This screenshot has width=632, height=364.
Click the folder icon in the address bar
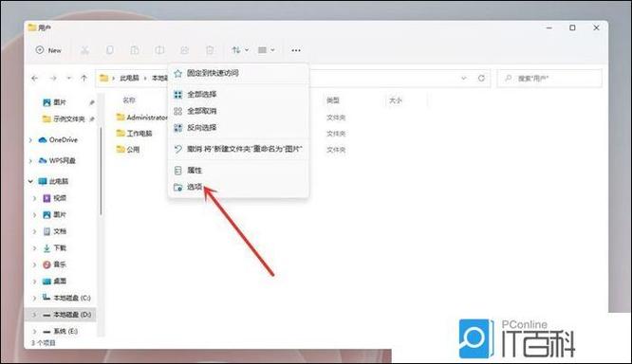(104, 78)
